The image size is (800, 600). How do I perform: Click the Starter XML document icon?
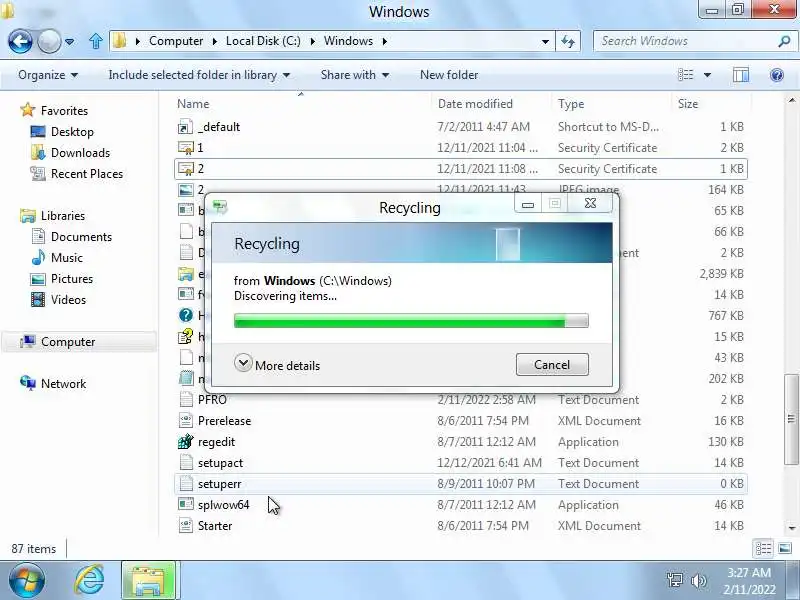[x=186, y=526]
